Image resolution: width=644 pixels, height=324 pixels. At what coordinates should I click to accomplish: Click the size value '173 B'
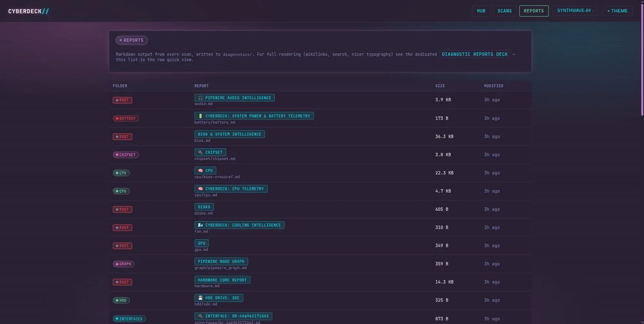[442, 118]
